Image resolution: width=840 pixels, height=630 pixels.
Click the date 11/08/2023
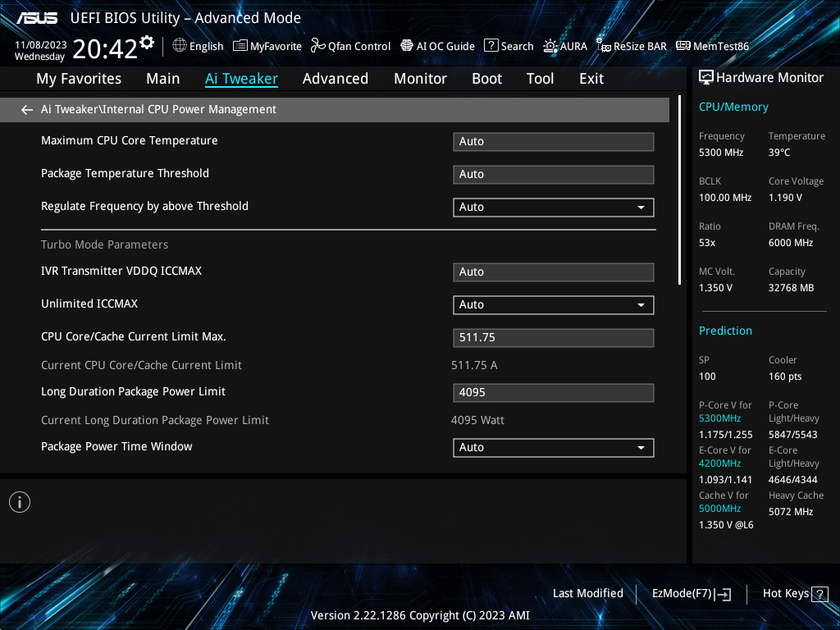point(41,45)
